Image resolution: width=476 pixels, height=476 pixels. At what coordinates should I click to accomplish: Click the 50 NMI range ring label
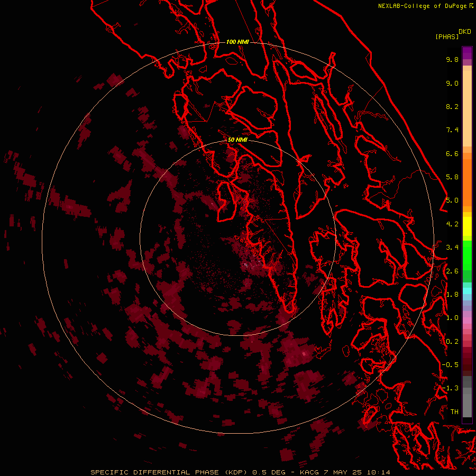pos(237,140)
